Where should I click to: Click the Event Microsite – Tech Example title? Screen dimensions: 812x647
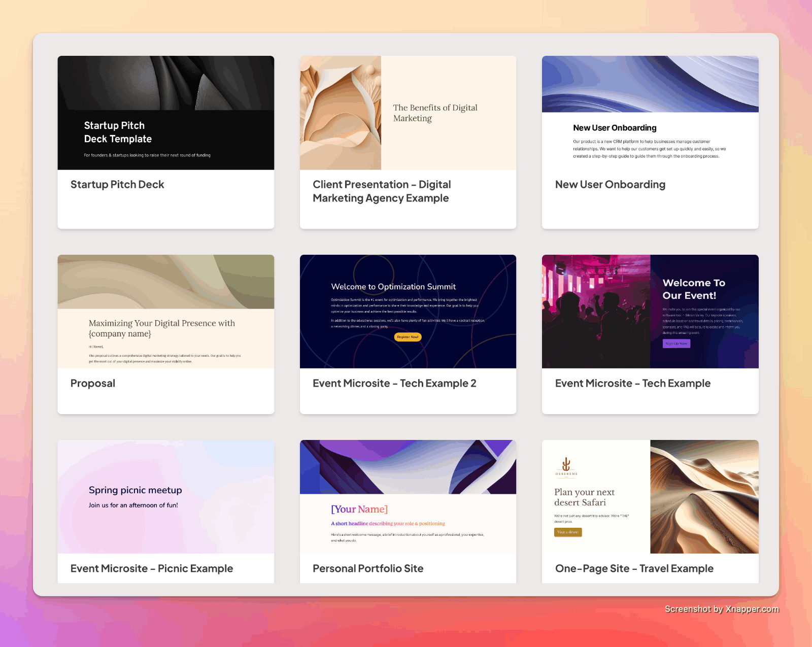[632, 384]
